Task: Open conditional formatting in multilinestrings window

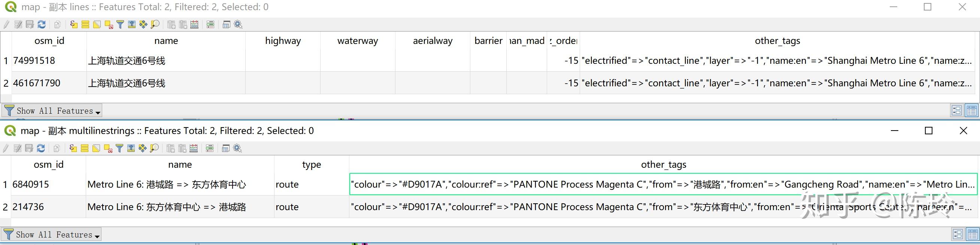Action: 210,149
